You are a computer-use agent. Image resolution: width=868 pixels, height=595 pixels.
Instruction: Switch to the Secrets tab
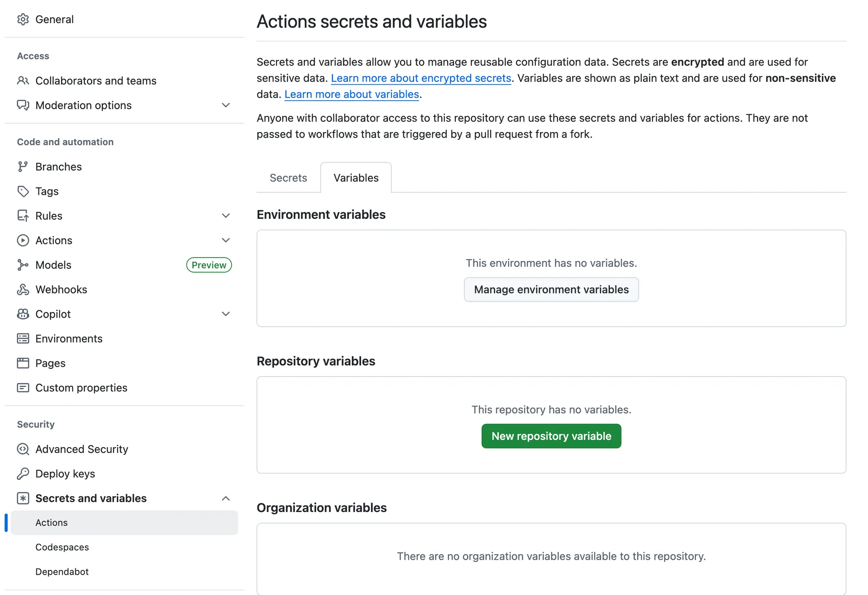(x=288, y=178)
